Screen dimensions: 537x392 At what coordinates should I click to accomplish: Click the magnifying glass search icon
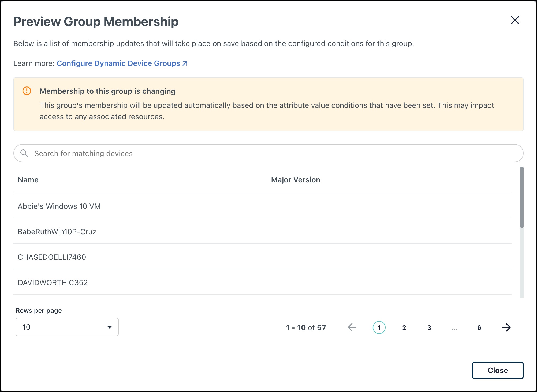[x=24, y=153]
